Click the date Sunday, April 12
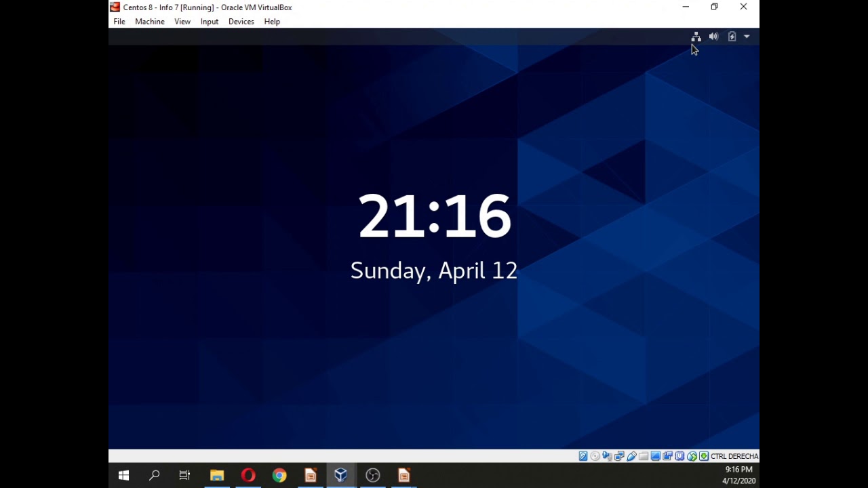 434,270
